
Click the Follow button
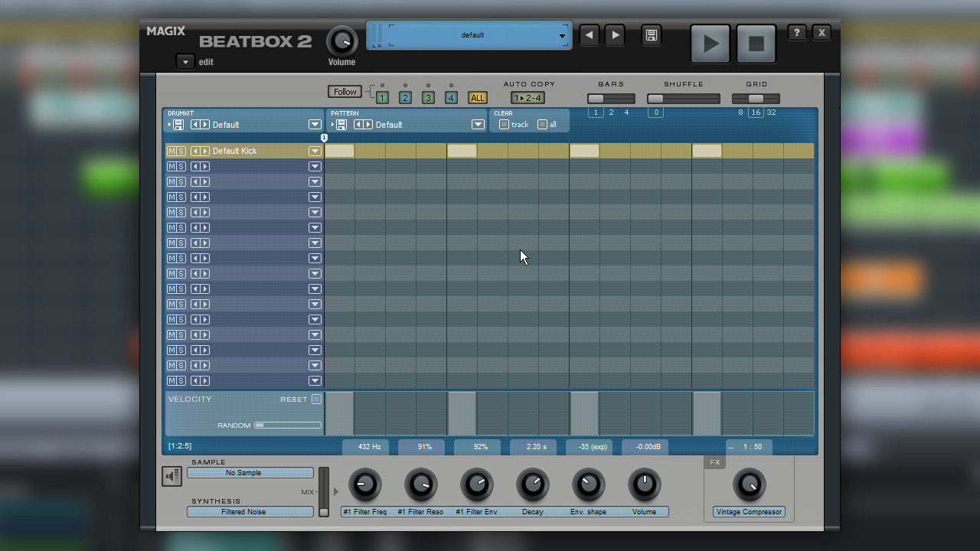(345, 91)
